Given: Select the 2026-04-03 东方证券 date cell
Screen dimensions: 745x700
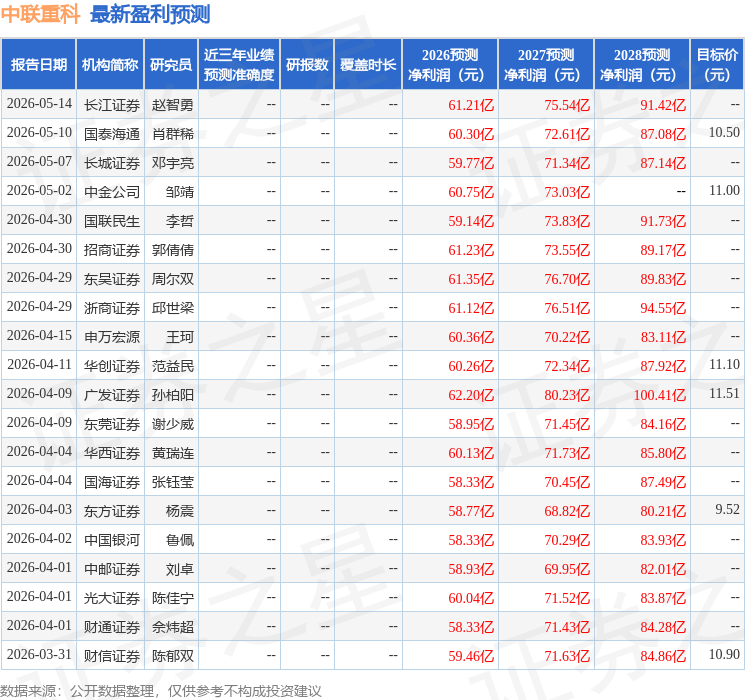Looking at the screenshot, I should (39, 509).
